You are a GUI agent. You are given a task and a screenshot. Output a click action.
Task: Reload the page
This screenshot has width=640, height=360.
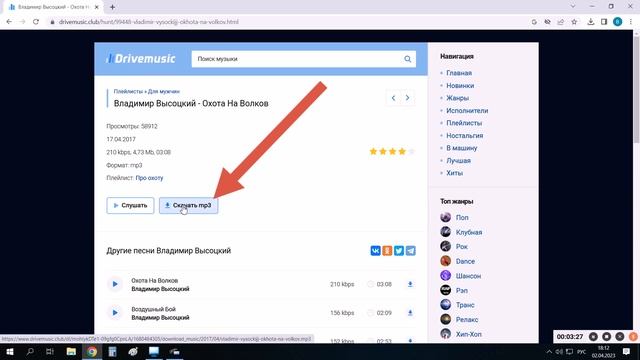pyautogui.click(x=36, y=22)
